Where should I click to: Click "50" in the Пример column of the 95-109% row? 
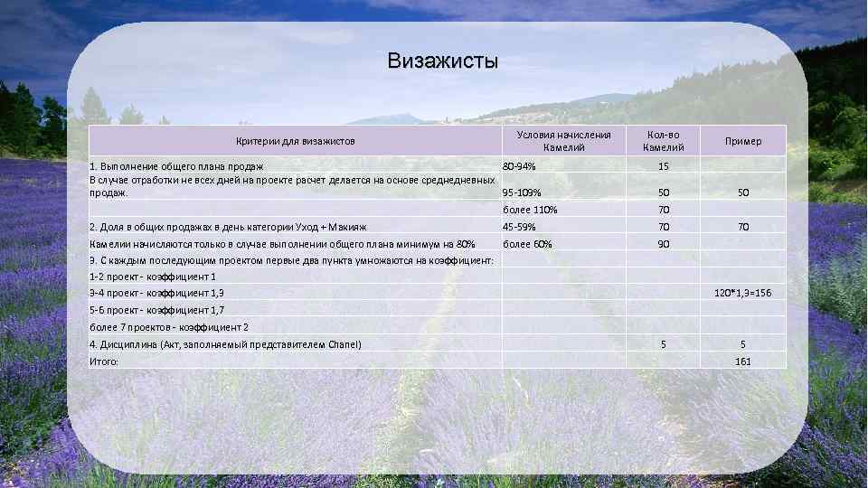click(x=743, y=192)
